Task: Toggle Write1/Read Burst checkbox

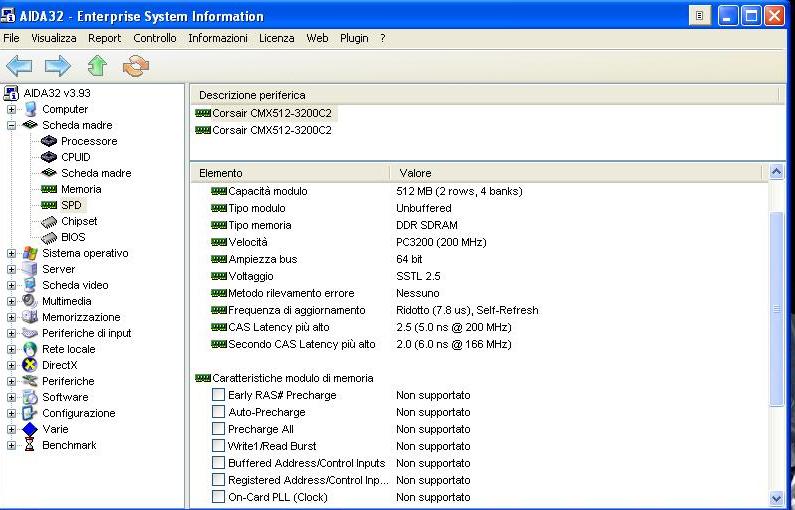Action: (219, 446)
